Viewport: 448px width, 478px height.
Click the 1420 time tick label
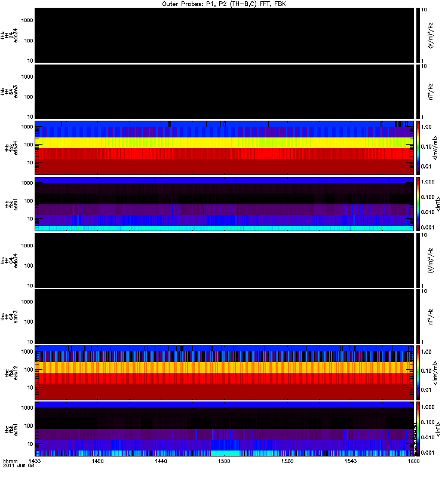click(98, 461)
